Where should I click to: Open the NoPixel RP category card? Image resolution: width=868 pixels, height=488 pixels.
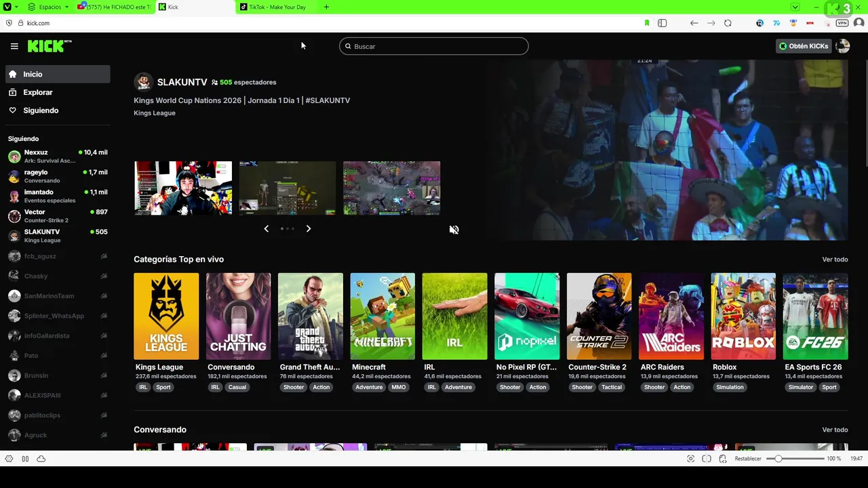point(527,317)
